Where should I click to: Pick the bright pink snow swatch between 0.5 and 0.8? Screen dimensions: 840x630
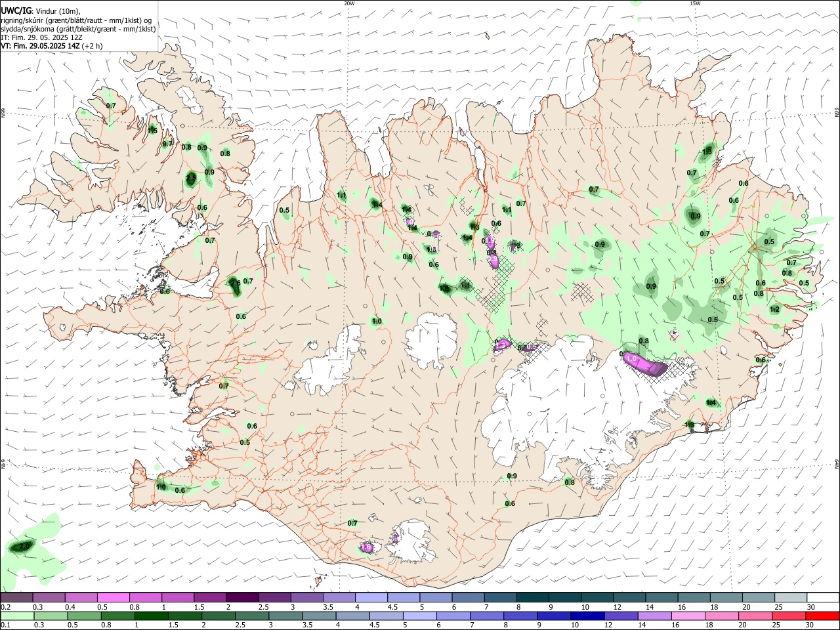click(x=113, y=598)
